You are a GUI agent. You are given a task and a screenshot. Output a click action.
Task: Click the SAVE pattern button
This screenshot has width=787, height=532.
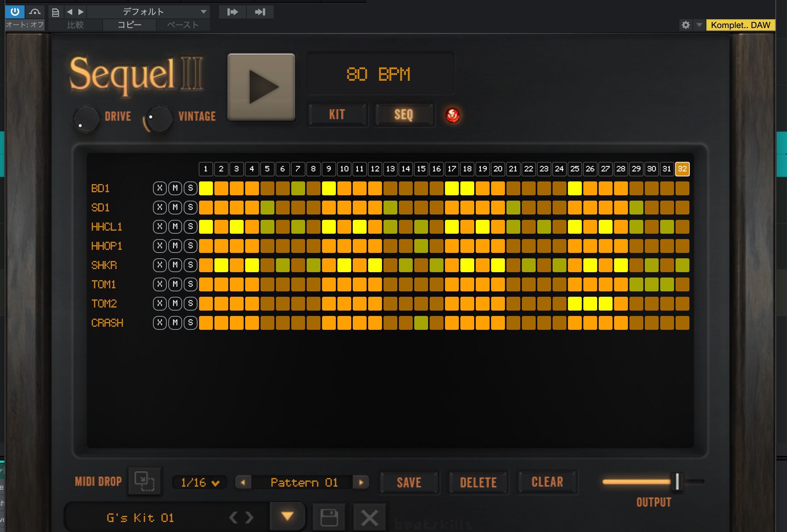pyautogui.click(x=409, y=482)
